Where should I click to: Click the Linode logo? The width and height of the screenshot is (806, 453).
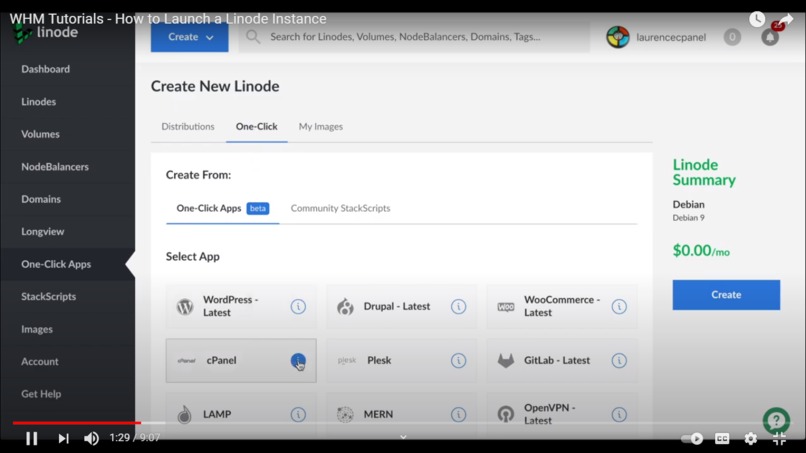point(45,33)
